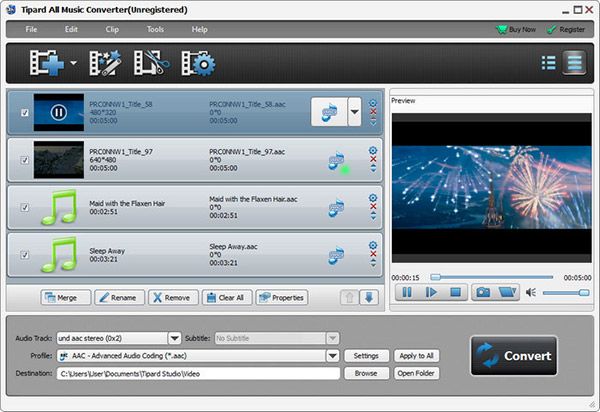Click the Destination path field
Image resolution: width=600 pixels, height=412 pixels.
coord(198,374)
